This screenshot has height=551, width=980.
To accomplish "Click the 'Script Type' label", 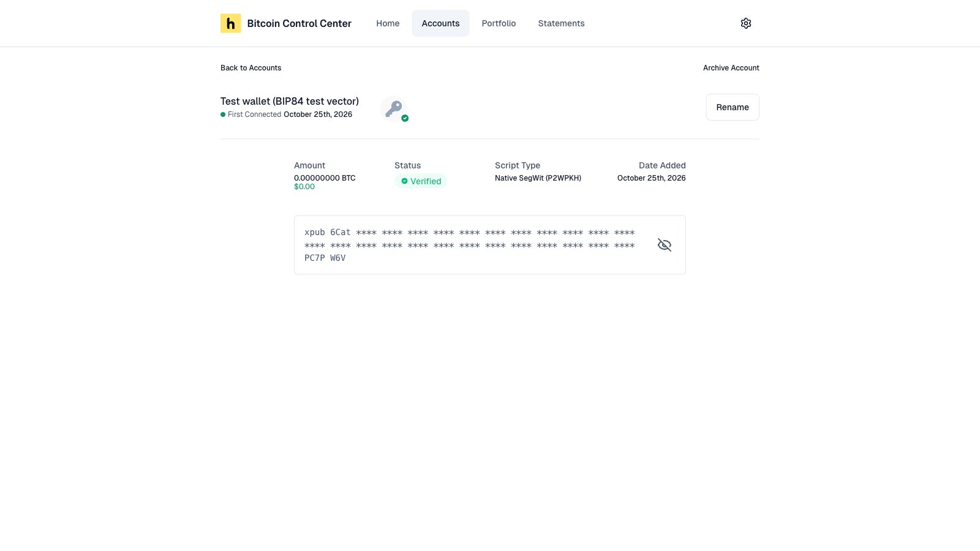I will click(518, 165).
